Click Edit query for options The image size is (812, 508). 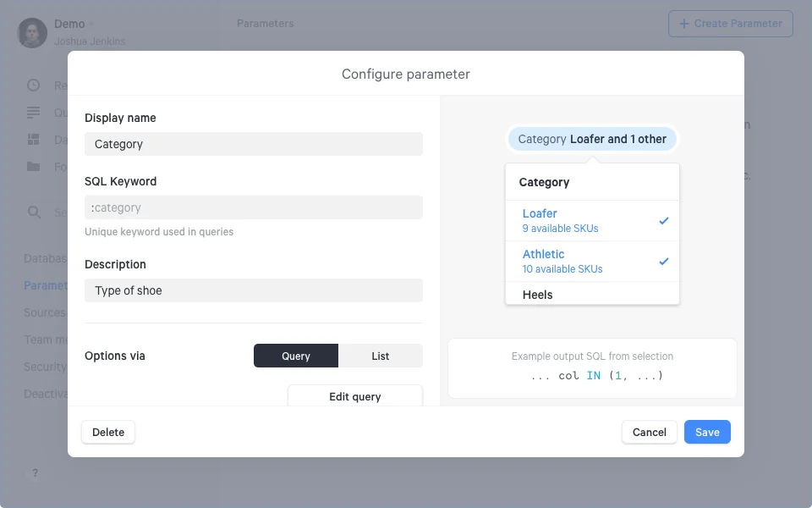point(354,396)
